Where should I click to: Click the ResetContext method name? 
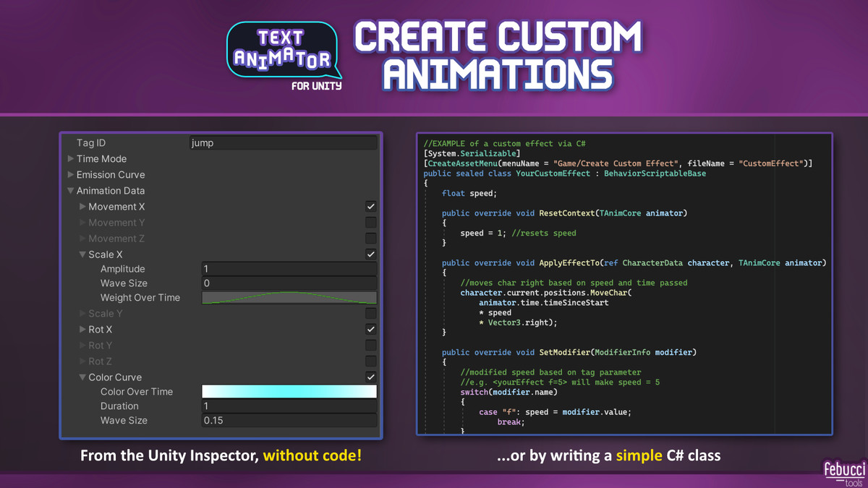(x=567, y=213)
